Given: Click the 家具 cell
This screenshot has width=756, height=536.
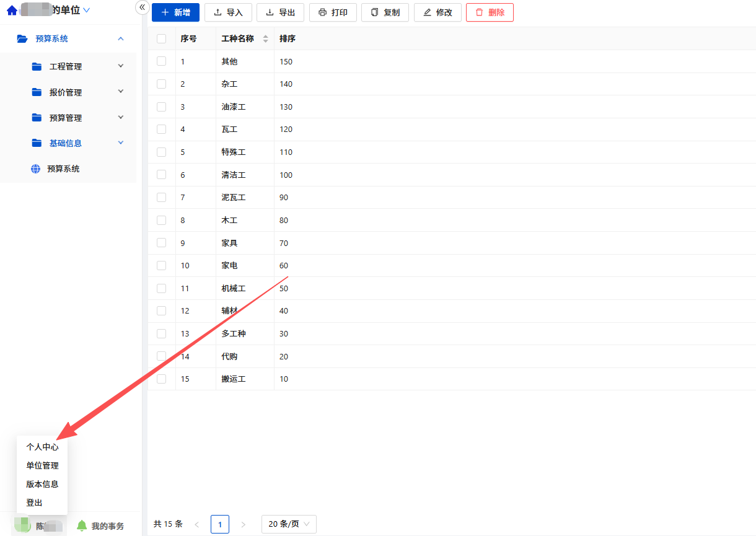Looking at the screenshot, I should [x=229, y=243].
